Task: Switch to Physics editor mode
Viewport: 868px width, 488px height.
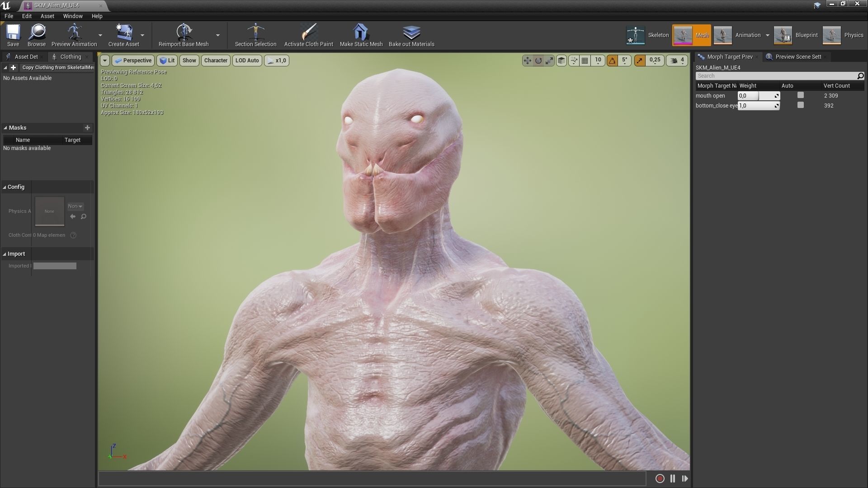Action: [843, 35]
